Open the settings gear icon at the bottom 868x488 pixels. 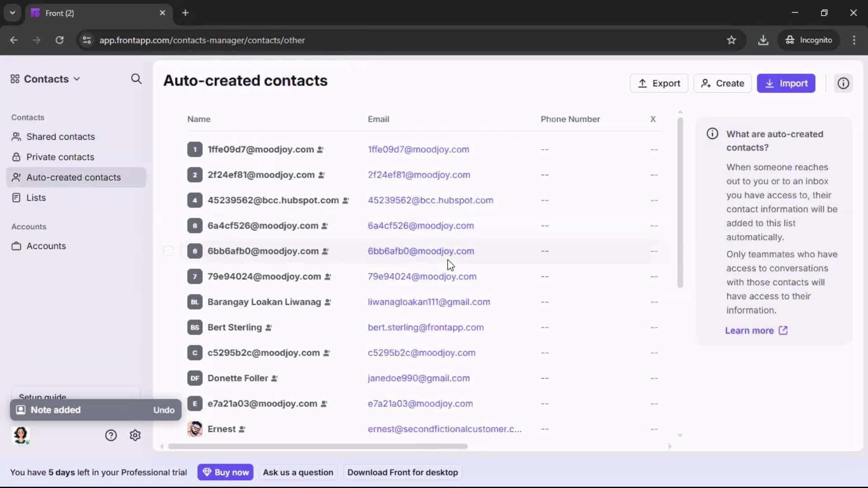[135, 435]
